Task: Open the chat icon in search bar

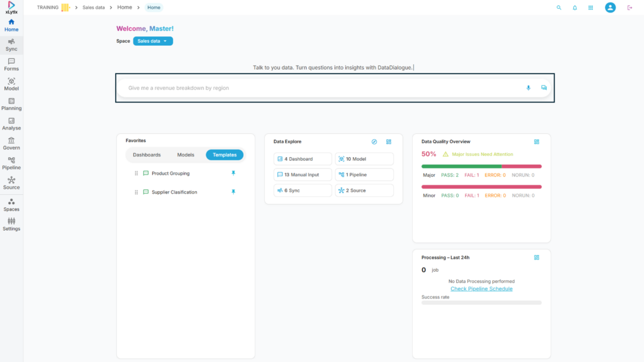Action: click(x=544, y=88)
